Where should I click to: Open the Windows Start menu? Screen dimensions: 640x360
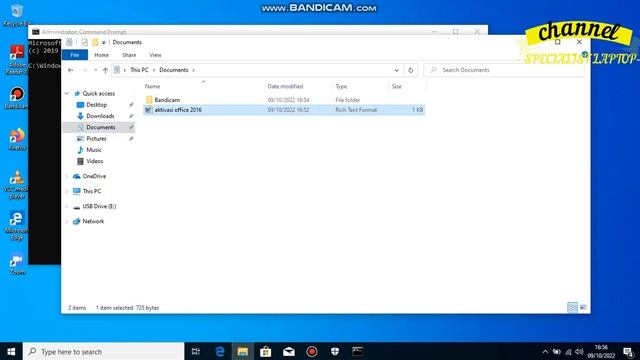click(x=11, y=351)
